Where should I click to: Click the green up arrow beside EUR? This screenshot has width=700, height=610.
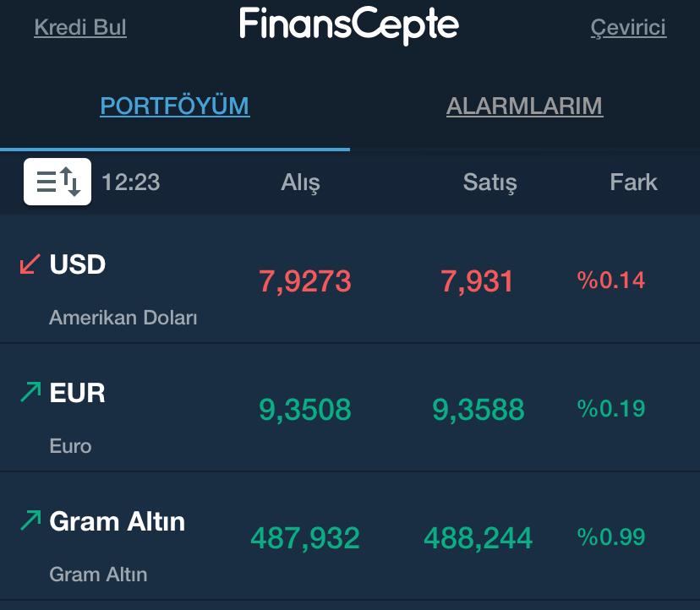click(x=30, y=392)
